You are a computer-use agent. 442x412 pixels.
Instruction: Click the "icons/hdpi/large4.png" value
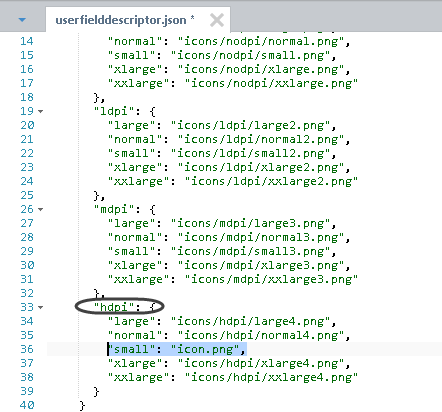(x=250, y=321)
